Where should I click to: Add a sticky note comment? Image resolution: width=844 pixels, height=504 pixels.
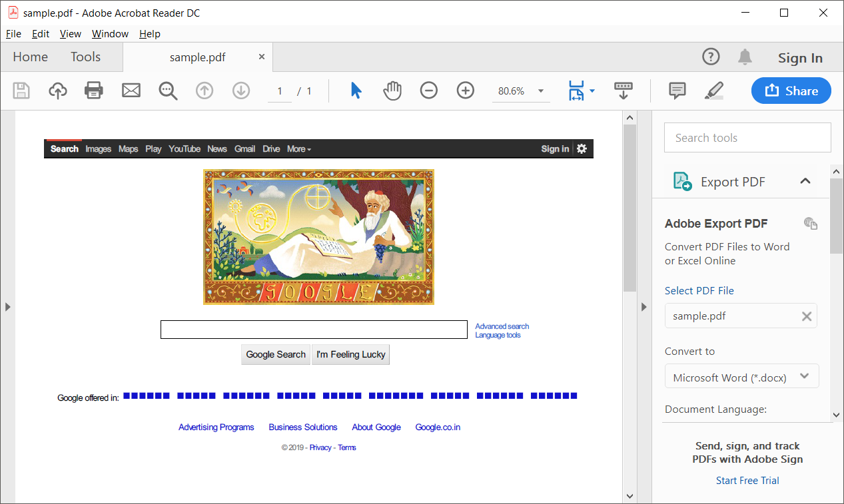pos(677,91)
